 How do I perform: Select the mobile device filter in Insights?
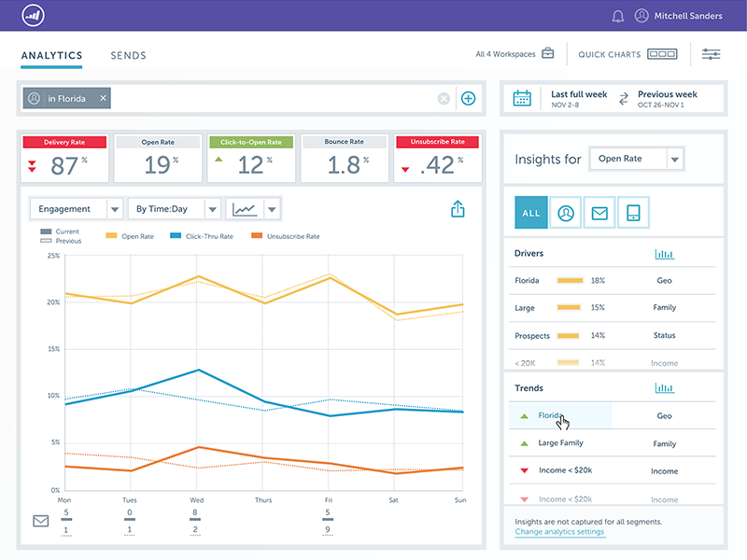tap(632, 212)
